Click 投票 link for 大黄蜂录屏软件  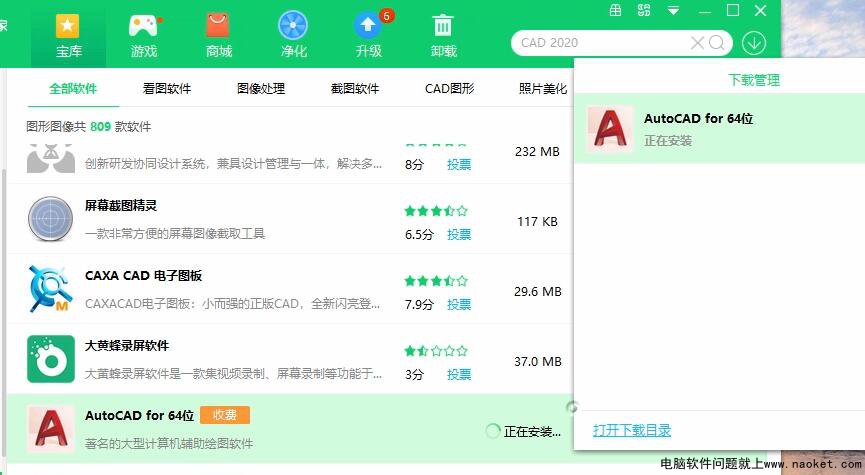(x=459, y=375)
